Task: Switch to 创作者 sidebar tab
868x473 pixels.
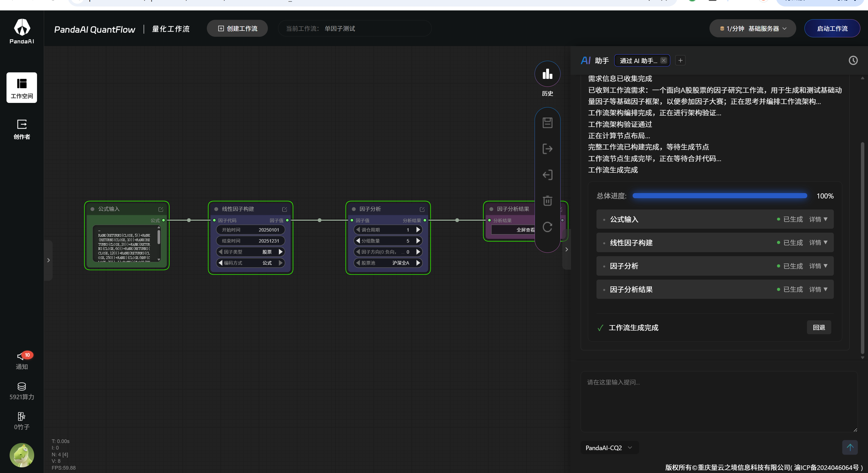Action: pos(21,129)
